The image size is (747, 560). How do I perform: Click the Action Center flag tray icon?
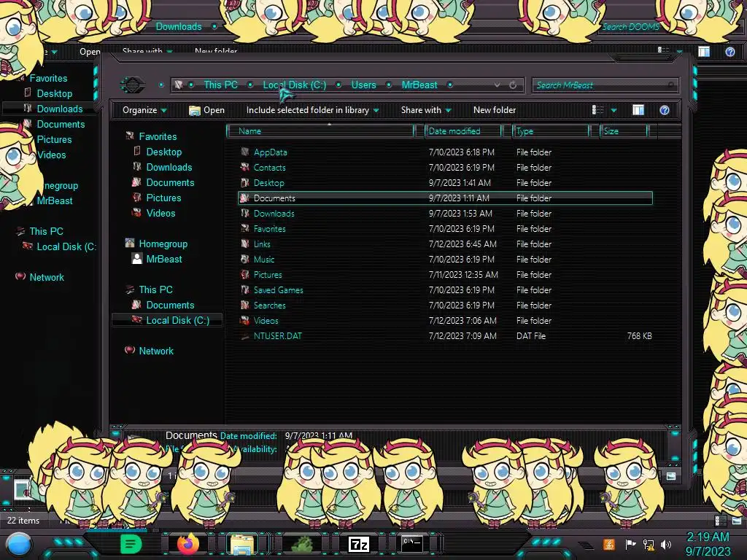tap(630, 544)
